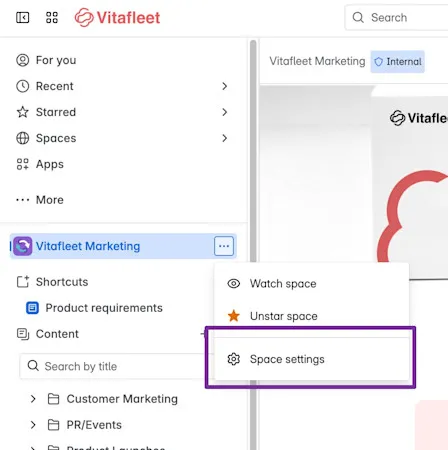
Task: Expand the PR/Events folder
Action: (33, 425)
